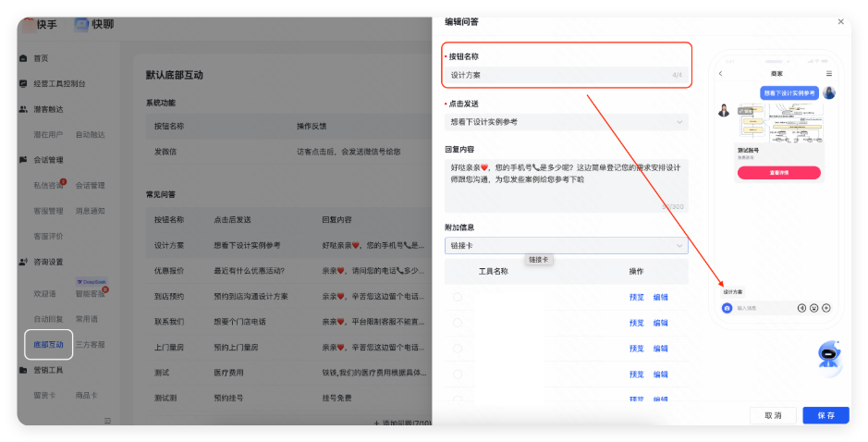Image resolution: width=868 pixels, height=442 pixels.
Task: Open 欢迎语 in the sidebar
Action: (44, 293)
